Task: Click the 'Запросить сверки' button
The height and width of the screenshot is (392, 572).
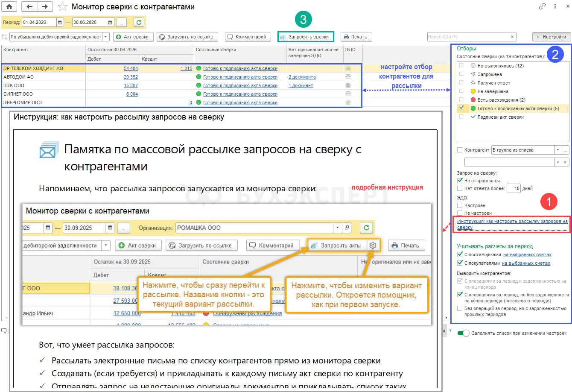Action: pyautogui.click(x=306, y=37)
